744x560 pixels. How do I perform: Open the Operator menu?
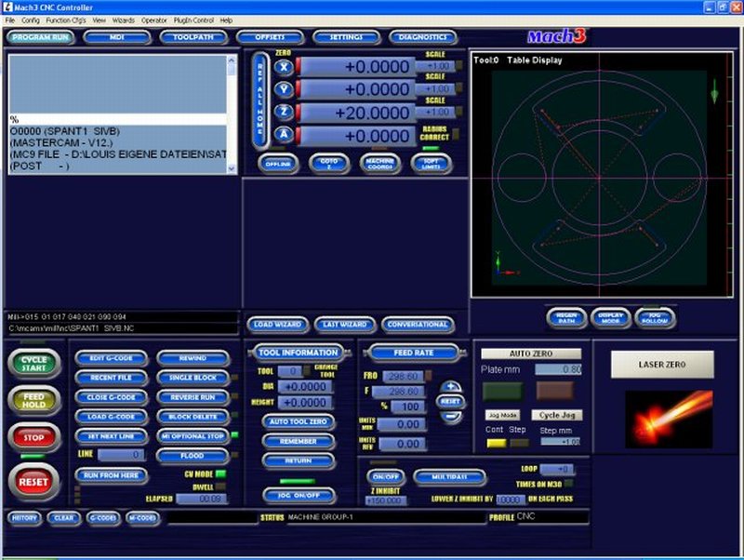click(154, 20)
